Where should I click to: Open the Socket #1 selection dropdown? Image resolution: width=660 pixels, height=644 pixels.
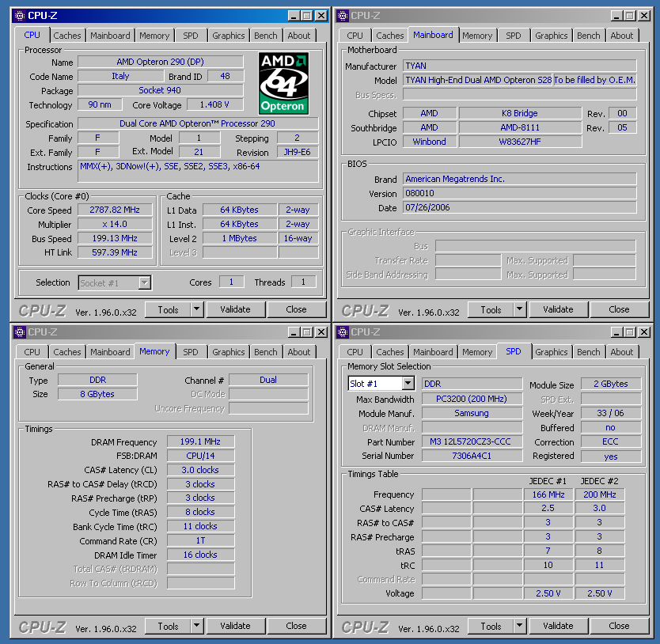click(x=144, y=283)
